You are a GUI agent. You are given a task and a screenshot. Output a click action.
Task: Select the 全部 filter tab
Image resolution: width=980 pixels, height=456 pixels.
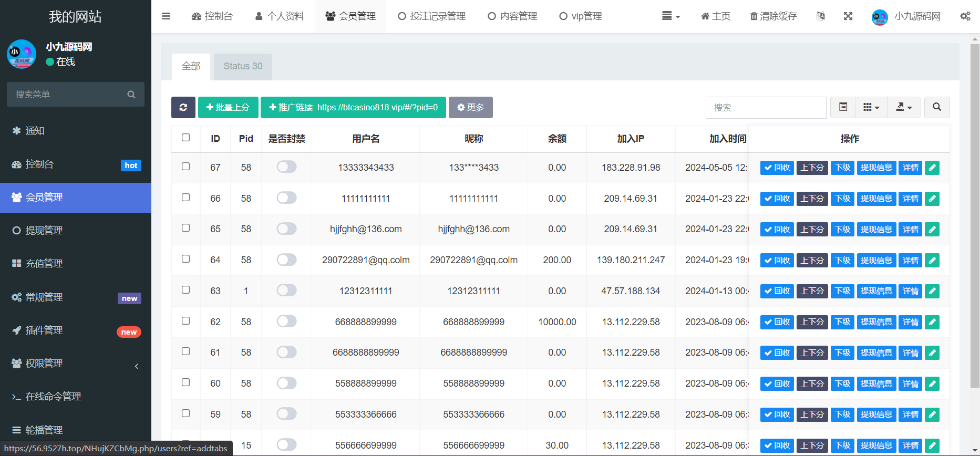coord(191,66)
